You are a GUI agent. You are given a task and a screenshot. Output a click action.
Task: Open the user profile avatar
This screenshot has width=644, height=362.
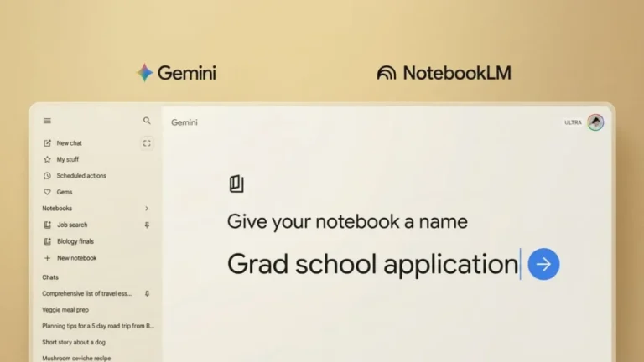595,122
